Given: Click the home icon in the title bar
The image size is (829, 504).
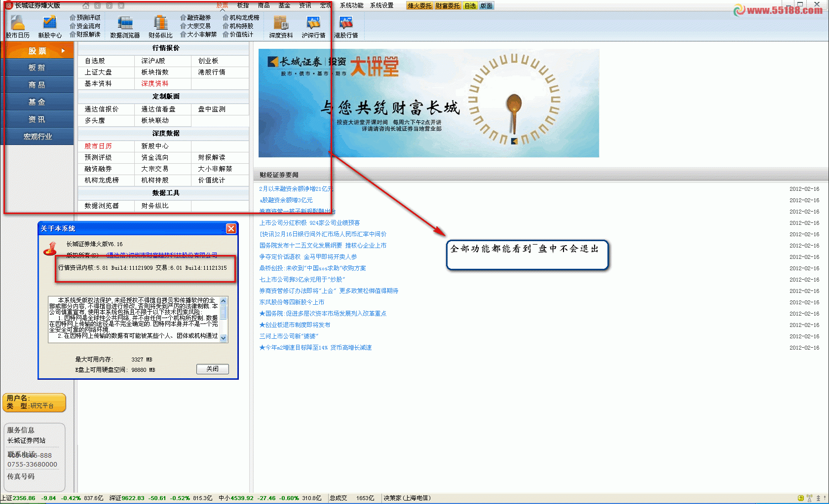Looking at the screenshot, I should point(86,6).
